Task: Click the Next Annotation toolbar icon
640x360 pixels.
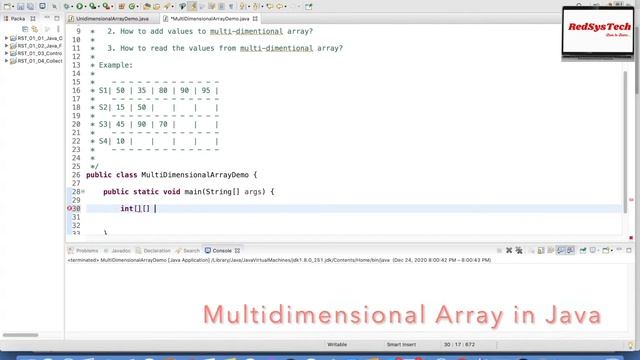Action: [242, 7]
